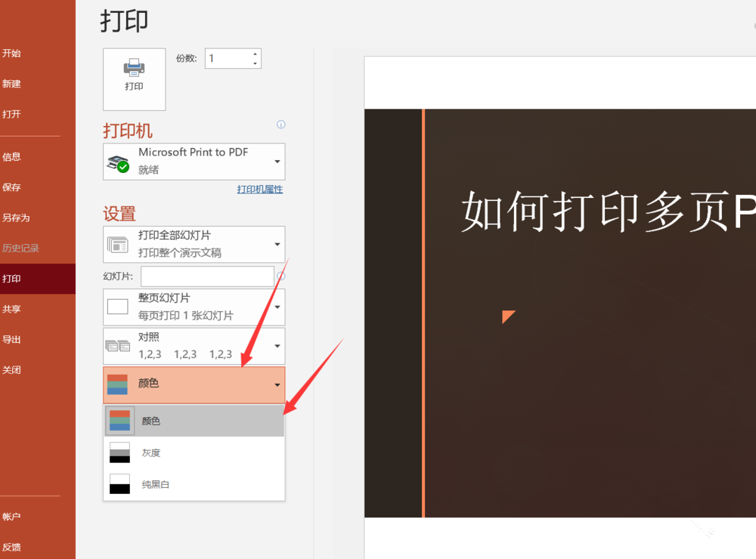Open the 整页幻灯片 layout dropdown
This screenshot has width=756, height=559.
coord(279,306)
